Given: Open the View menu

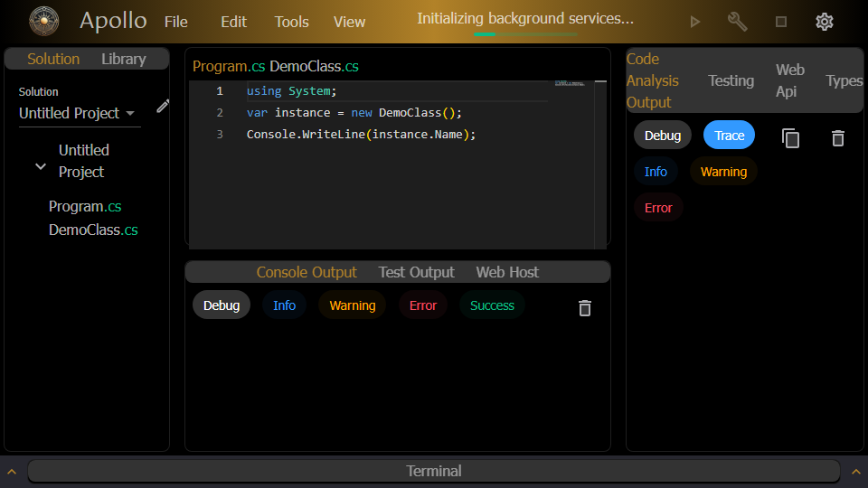Looking at the screenshot, I should 349,22.
